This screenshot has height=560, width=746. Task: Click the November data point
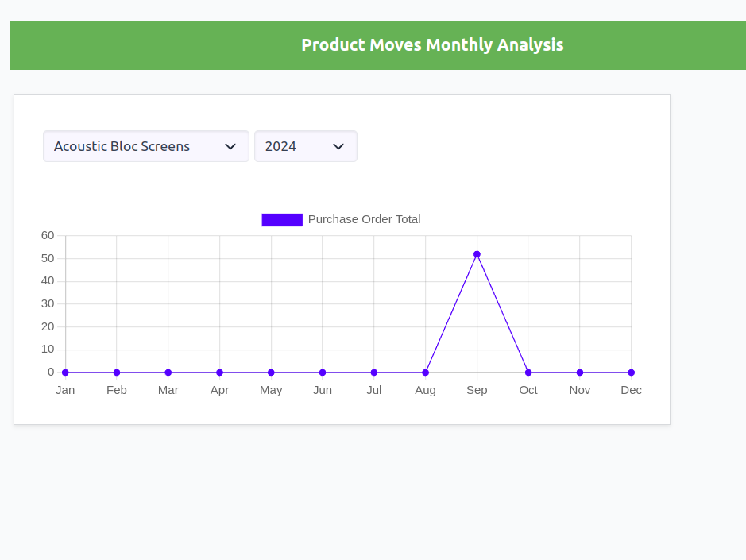(580, 373)
